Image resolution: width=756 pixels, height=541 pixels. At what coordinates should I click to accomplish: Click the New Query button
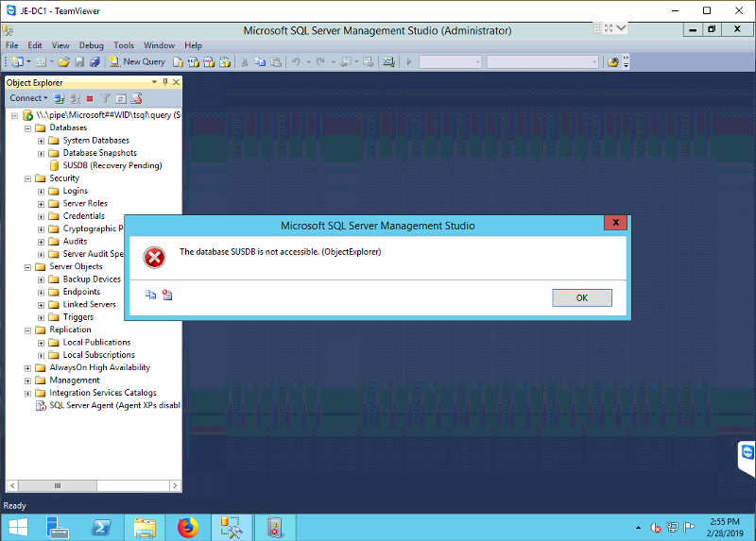click(137, 61)
